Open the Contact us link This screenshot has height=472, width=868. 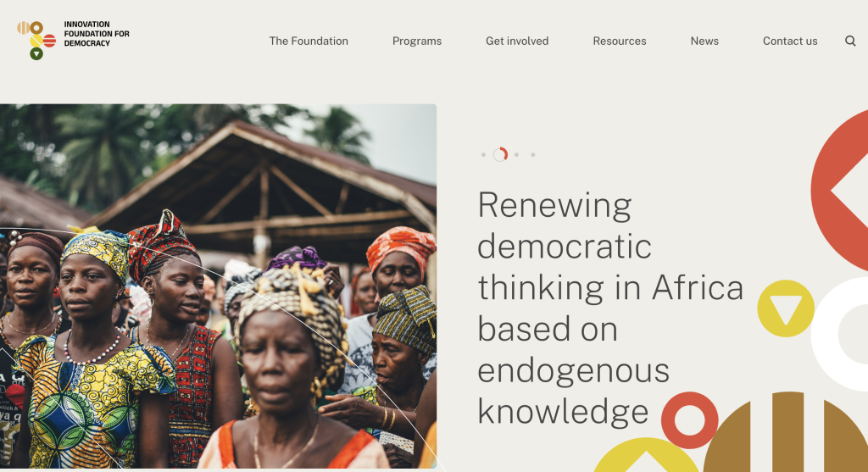(x=790, y=41)
